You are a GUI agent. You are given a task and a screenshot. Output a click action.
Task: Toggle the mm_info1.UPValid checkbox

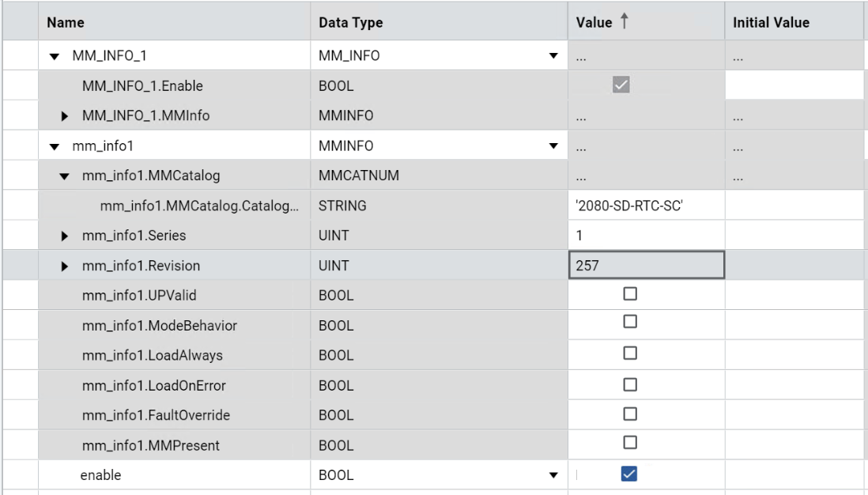631,295
